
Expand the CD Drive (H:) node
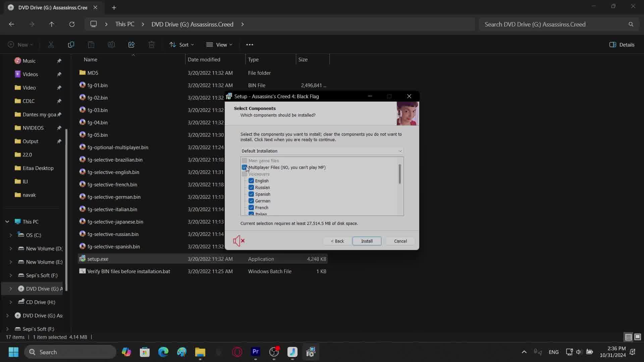coord(11,302)
